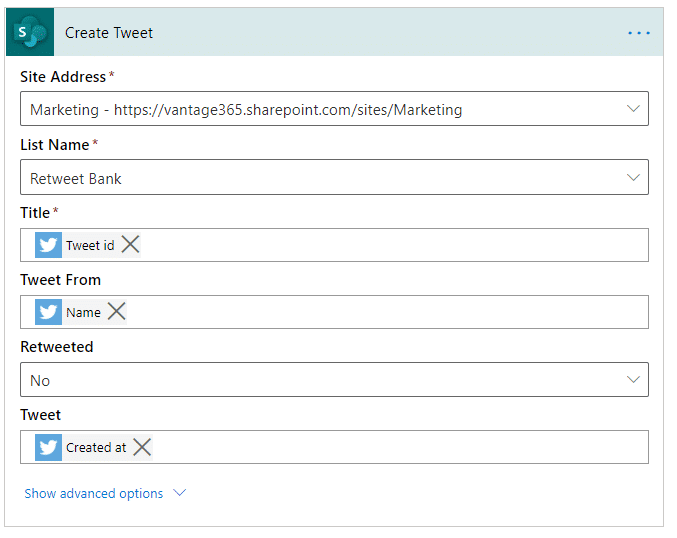Expand the Retweeted dropdown arrow
The height and width of the screenshot is (538, 677).
[x=632, y=380]
